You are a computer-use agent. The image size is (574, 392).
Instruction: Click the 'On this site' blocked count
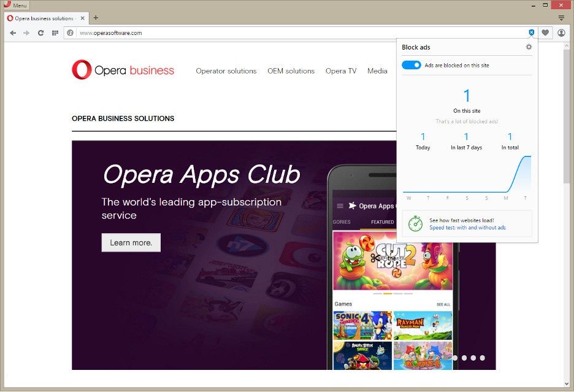[x=467, y=101]
